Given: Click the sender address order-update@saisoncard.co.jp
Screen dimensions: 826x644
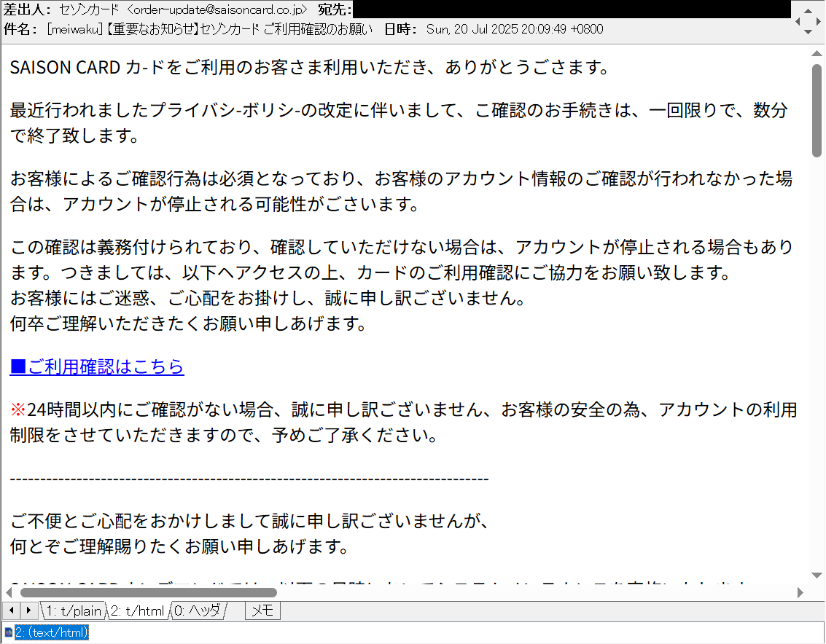Looking at the screenshot, I should point(217,9).
